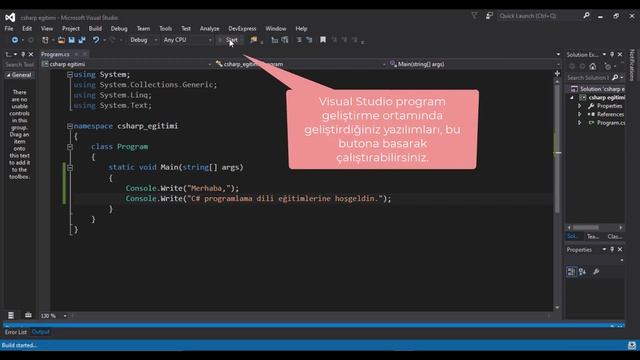This screenshot has width=640, height=360.
Task: Open the Debug menu
Action: coord(119,29)
